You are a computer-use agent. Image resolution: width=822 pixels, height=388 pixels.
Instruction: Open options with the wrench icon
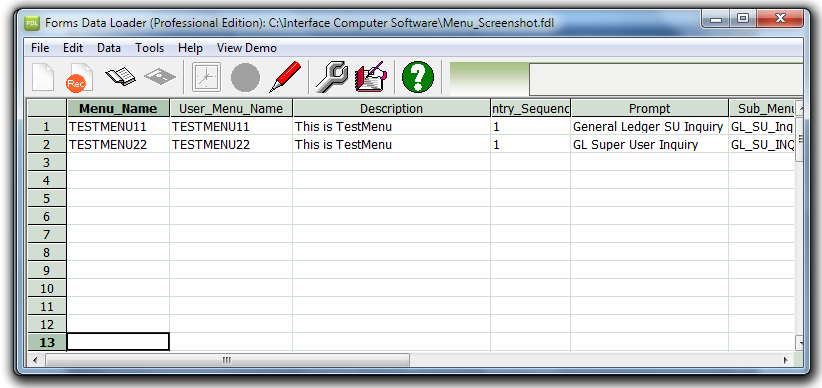332,77
